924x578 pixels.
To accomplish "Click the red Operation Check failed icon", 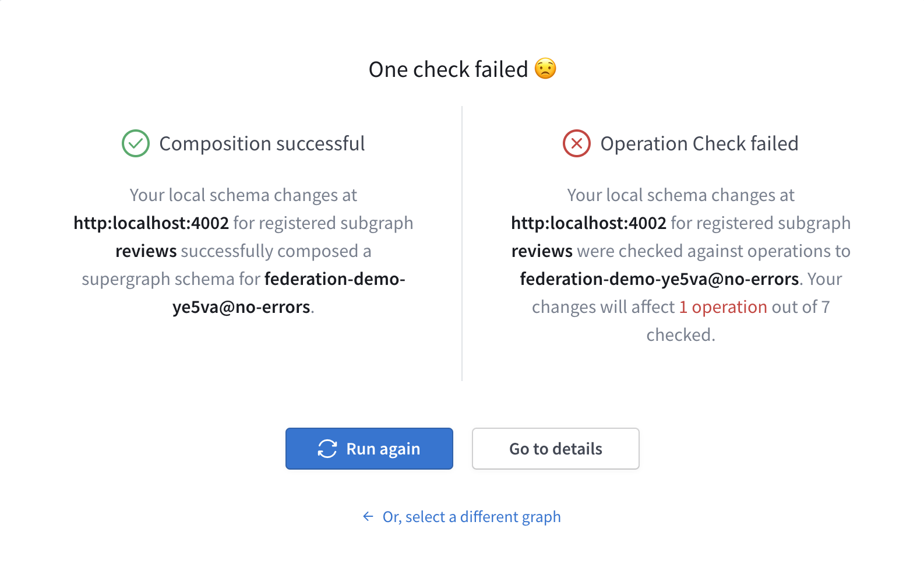I will (x=576, y=143).
